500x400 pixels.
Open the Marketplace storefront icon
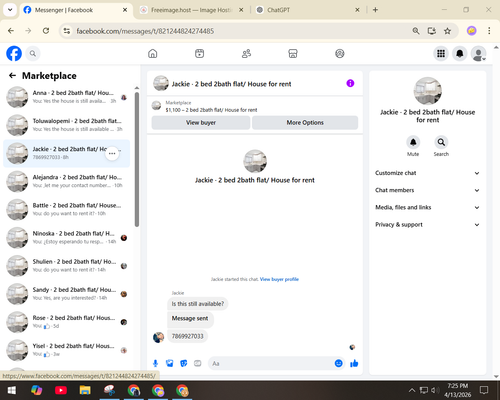(x=293, y=53)
